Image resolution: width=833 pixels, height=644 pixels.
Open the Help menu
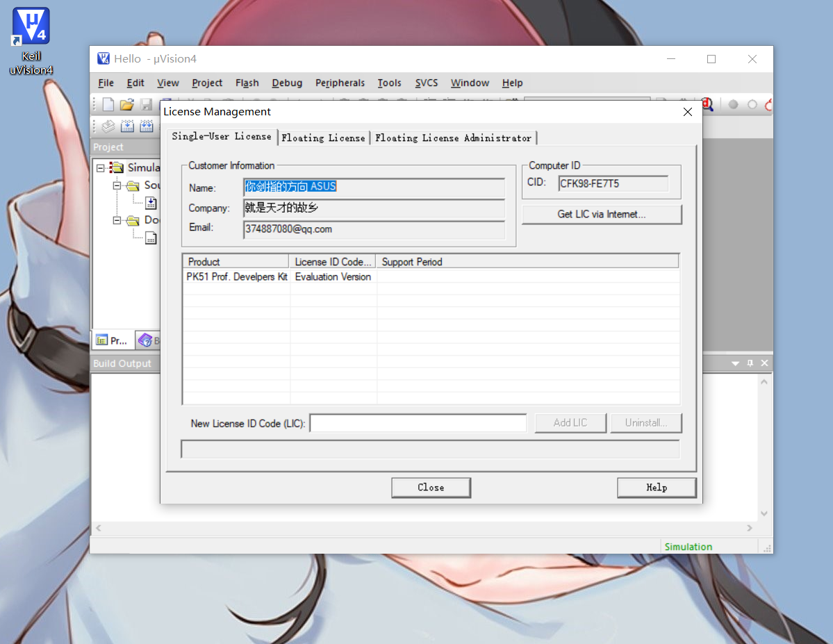(512, 83)
